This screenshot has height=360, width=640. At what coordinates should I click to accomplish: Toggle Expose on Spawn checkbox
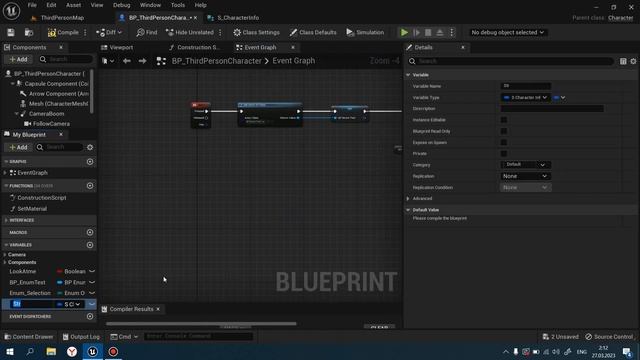[x=504, y=142]
